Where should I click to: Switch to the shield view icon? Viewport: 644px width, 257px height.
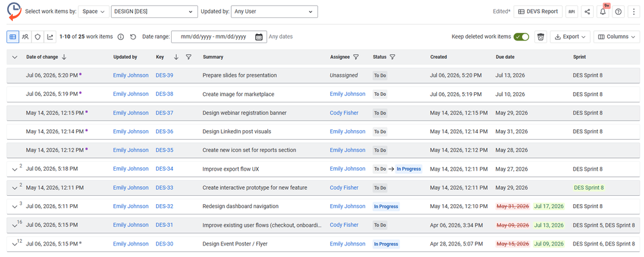pos(38,37)
